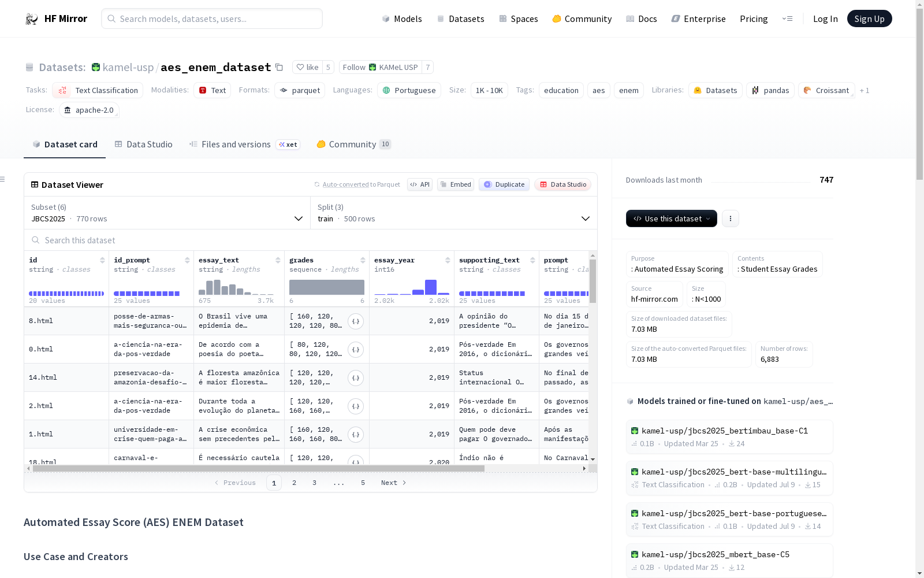Click the parquet format tag
The height and width of the screenshot is (578, 924).
300,90
